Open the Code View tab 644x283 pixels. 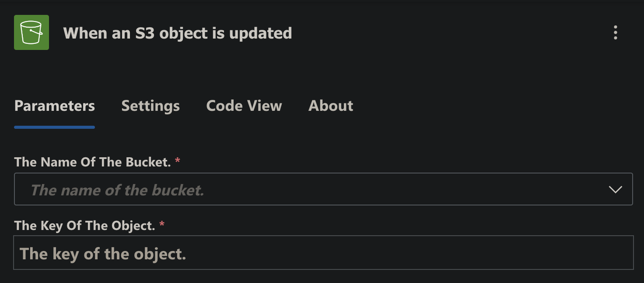tap(244, 106)
